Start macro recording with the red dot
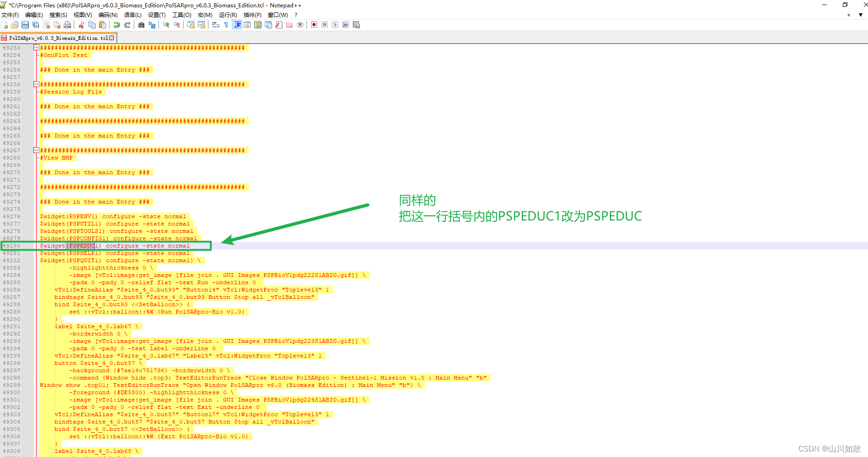Image resolution: width=868 pixels, height=457 pixels. (x=314, y=25)
